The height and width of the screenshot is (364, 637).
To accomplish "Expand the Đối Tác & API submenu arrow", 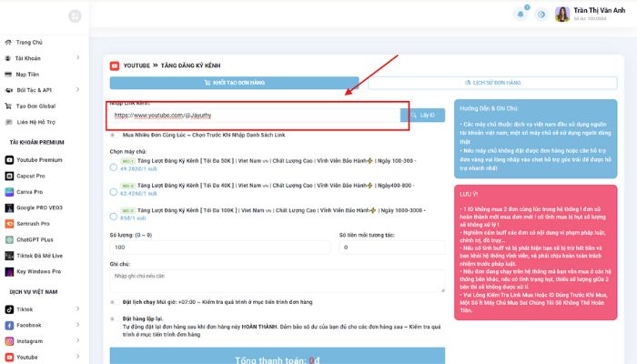I will 77,90.
